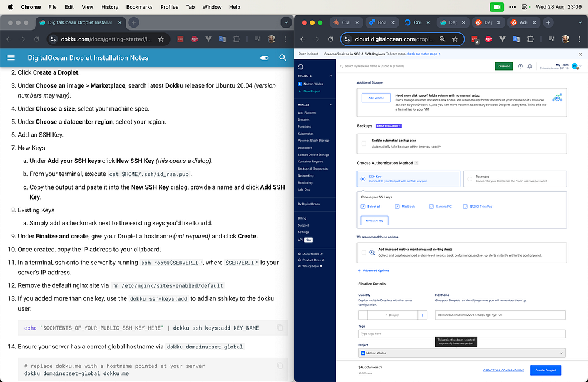The width and height of the screenshot is (588, 382).
Task: Switch to the Claude tab in right window
Action: (346, 22)
